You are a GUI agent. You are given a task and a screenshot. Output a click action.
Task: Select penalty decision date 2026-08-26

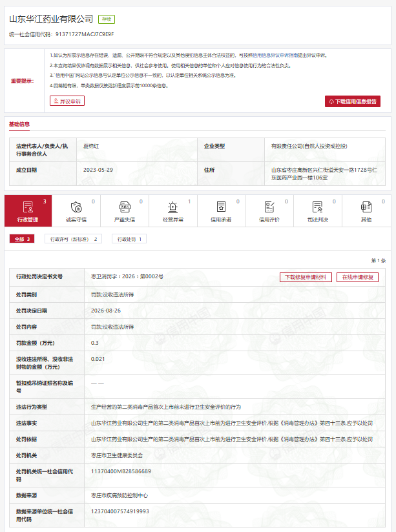[106, 311]
